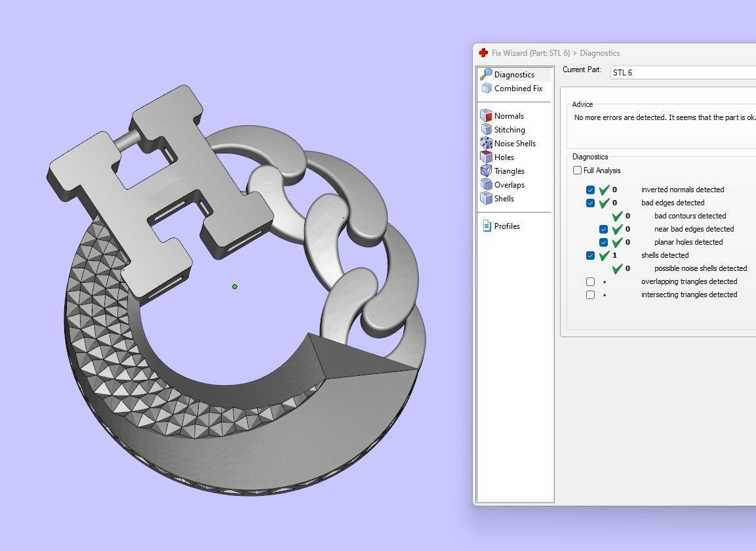Uncheck shells detected checkbox
The image size is (756, 551).
(590, 255)
